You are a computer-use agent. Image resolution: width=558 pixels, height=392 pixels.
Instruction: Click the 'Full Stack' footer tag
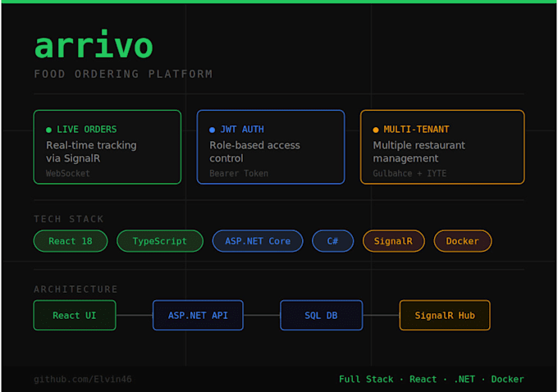[366, 379]
